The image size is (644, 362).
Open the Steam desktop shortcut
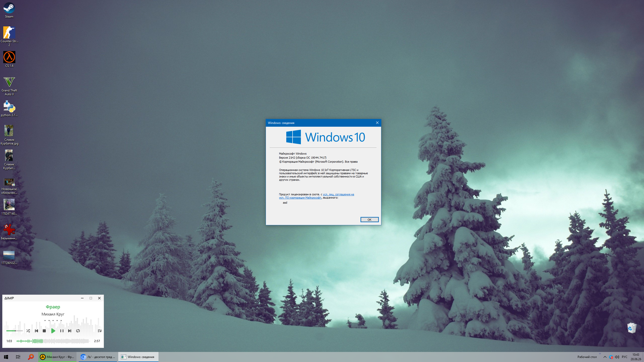[9, 10]
